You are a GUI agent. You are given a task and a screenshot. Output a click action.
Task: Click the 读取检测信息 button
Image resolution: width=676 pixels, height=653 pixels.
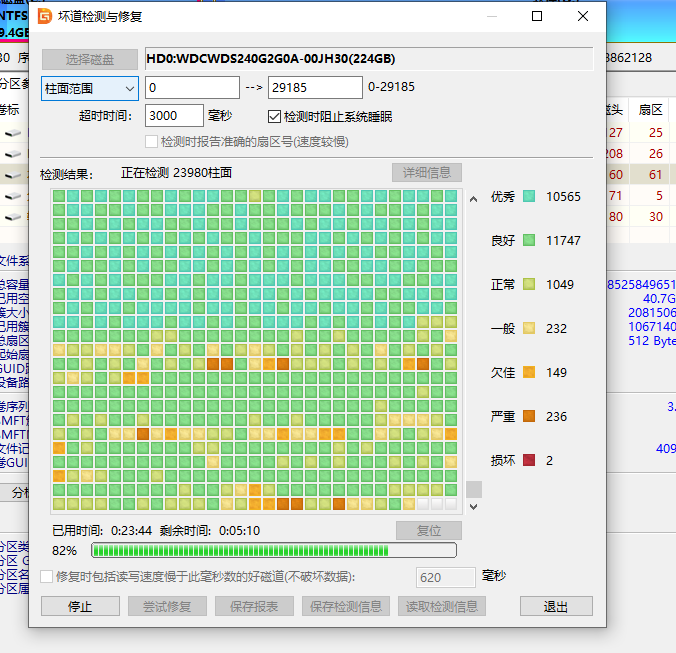pyautogui.click(x=442, y=606)
